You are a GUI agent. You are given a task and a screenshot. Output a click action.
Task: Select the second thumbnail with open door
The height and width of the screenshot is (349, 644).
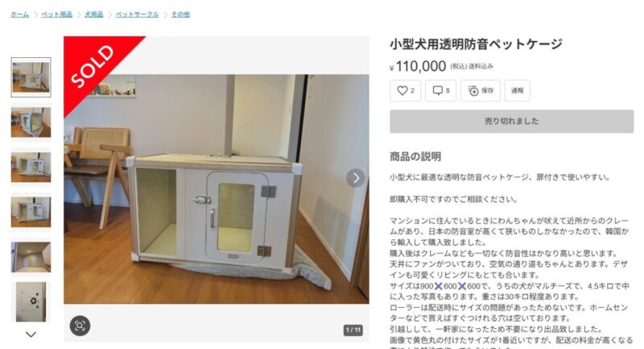(31, 122)
